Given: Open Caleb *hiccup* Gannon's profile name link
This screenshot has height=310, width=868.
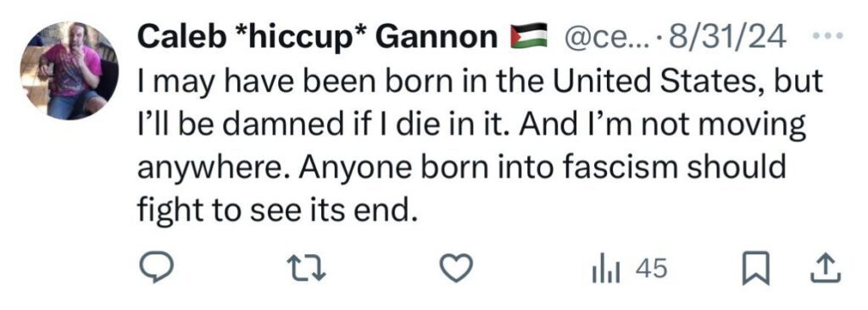Looking at the screenshot, I should pyautogui.click(x=317, y=38).
